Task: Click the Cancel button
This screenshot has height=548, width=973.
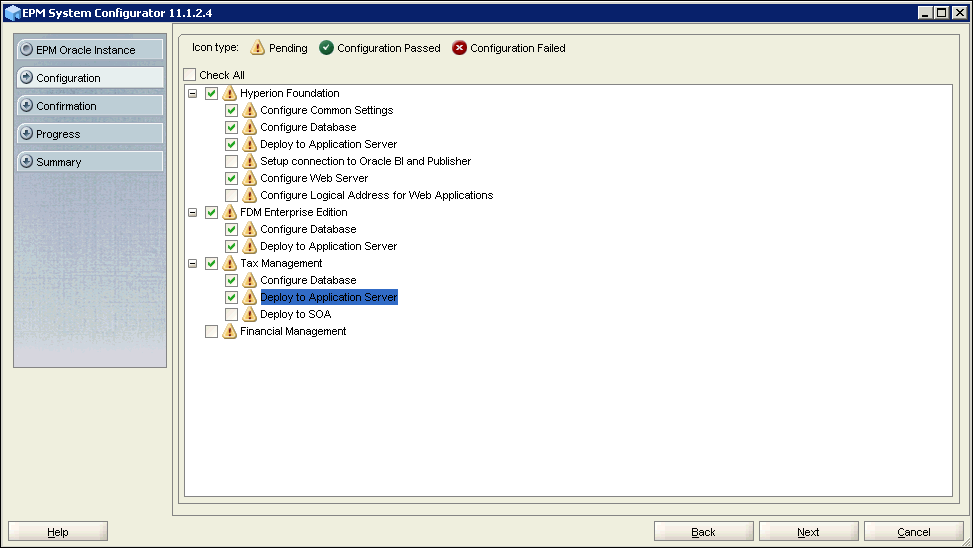Action: click(x=913, y=532)
